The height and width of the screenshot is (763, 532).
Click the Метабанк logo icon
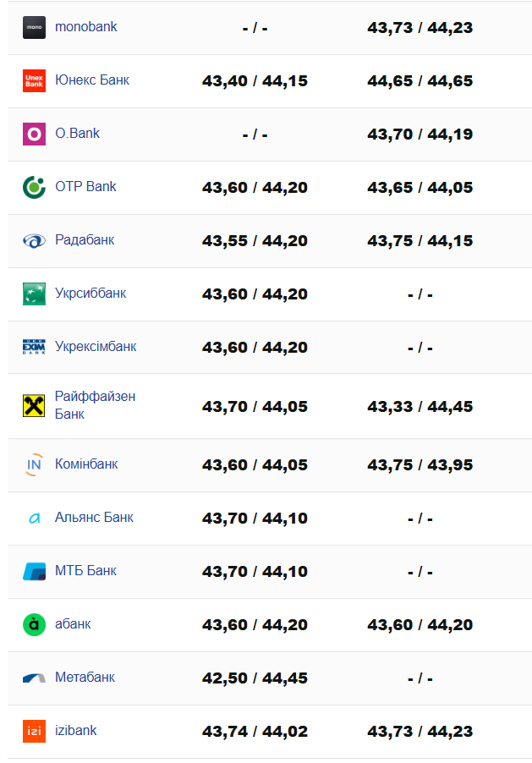click(34, 678)
